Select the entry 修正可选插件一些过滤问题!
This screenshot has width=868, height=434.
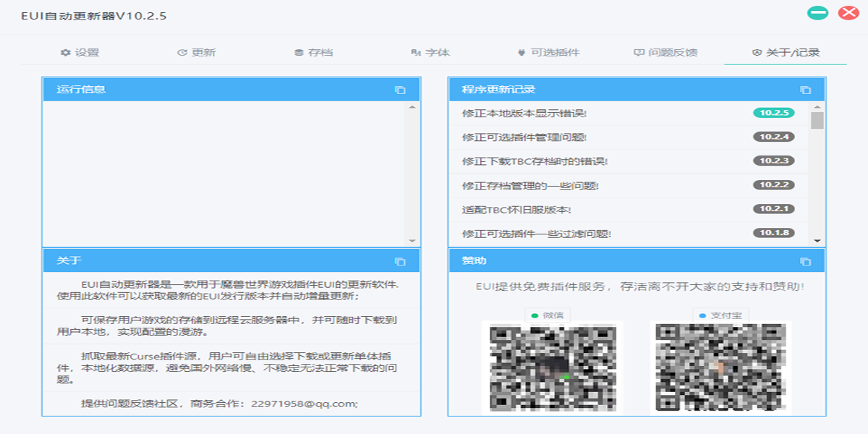(537, 234)
